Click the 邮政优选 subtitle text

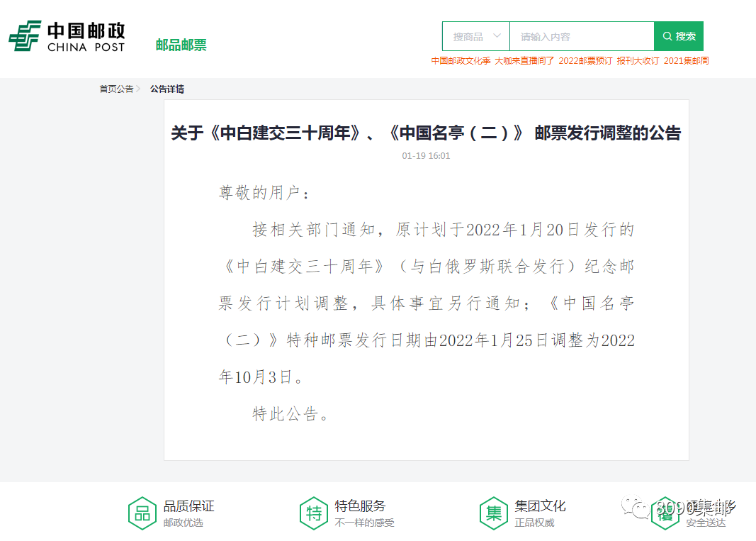183,523
